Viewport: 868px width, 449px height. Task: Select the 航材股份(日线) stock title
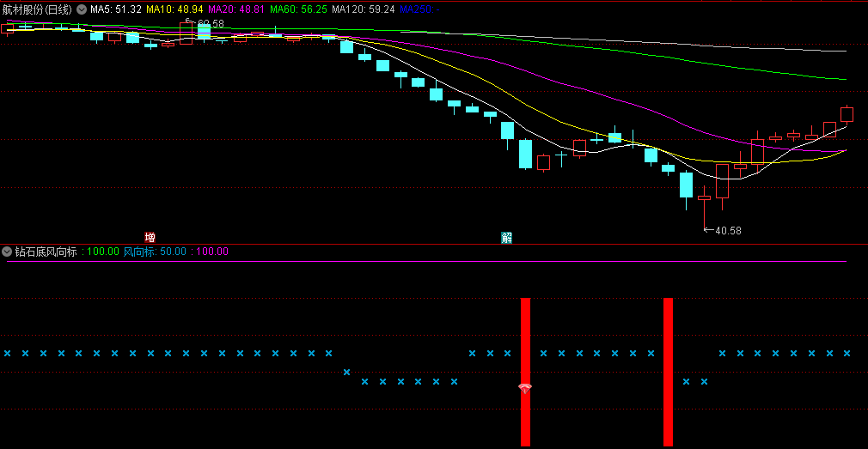[x=37, y=9]
